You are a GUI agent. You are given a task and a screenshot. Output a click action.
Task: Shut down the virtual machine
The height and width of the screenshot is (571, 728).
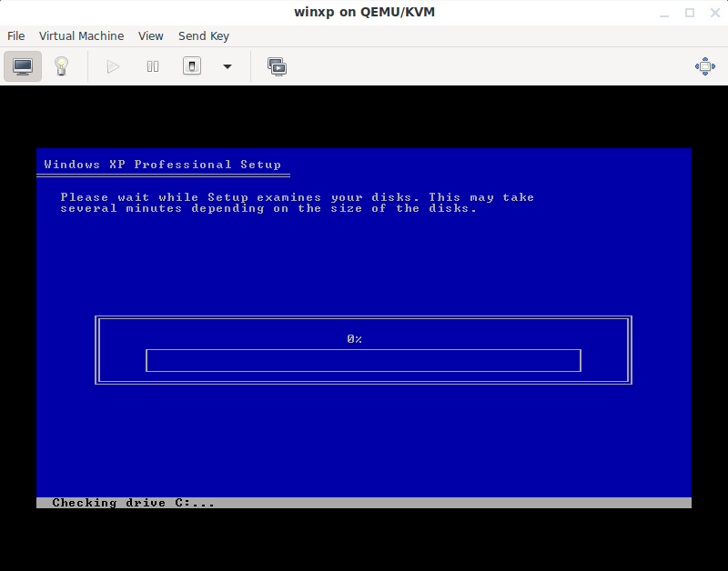click(x=192, y=65)
